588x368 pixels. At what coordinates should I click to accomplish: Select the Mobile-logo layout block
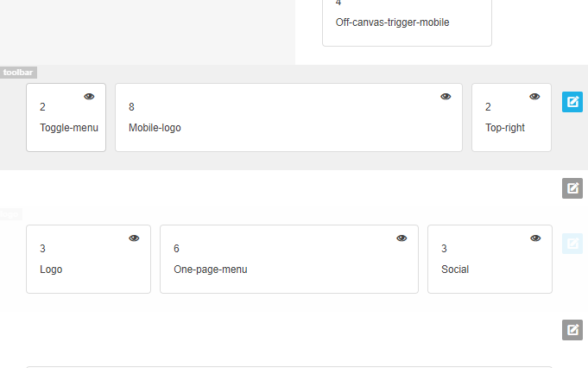pos(288,117)
